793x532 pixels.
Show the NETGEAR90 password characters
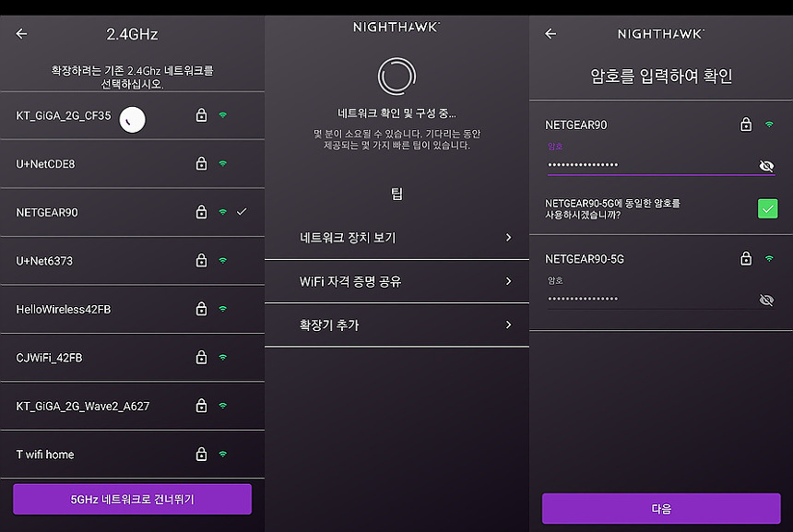click(x=766, y=166)
